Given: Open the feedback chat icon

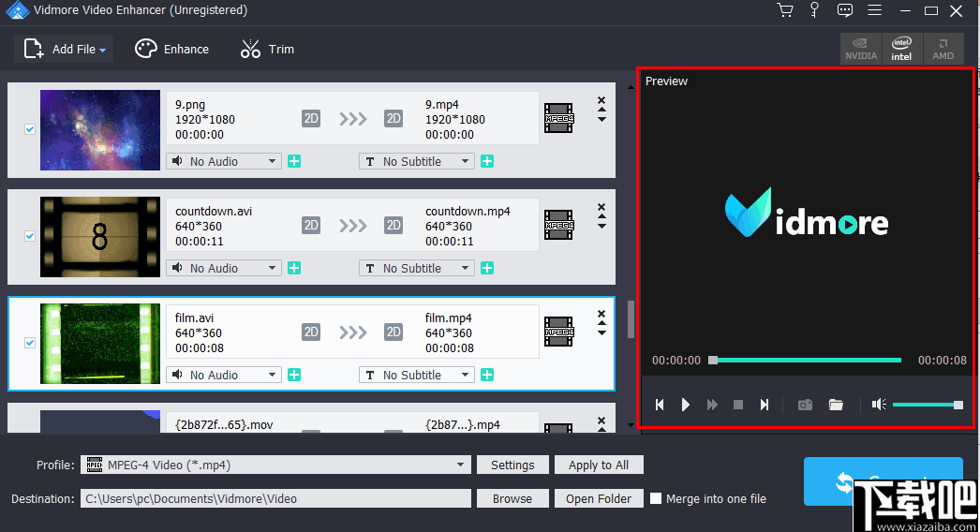Looking at the screenshot, I should click(845, 10).
